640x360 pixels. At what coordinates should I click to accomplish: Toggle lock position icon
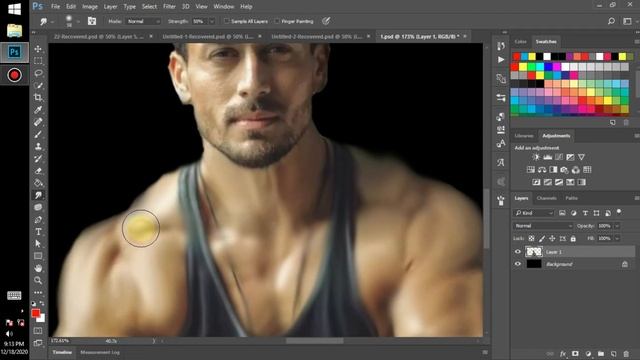(552, 238)
